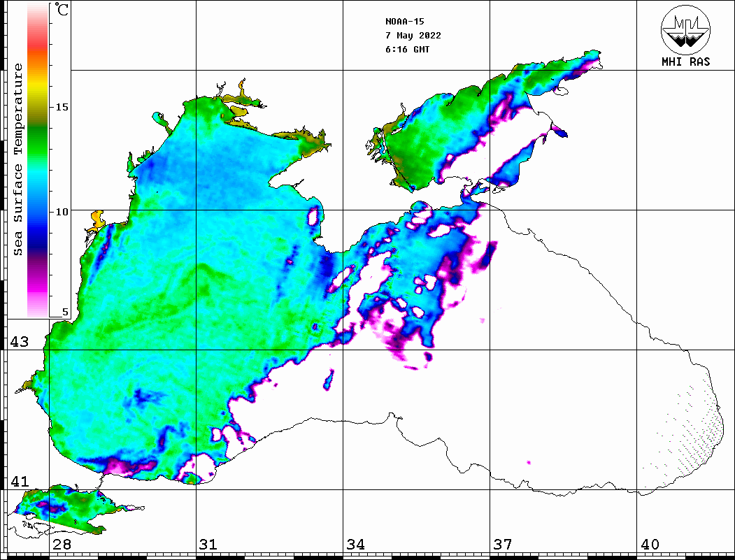Click the '5' color scale tick label
This screenshot has height=560, width=735.
point(65,312)
